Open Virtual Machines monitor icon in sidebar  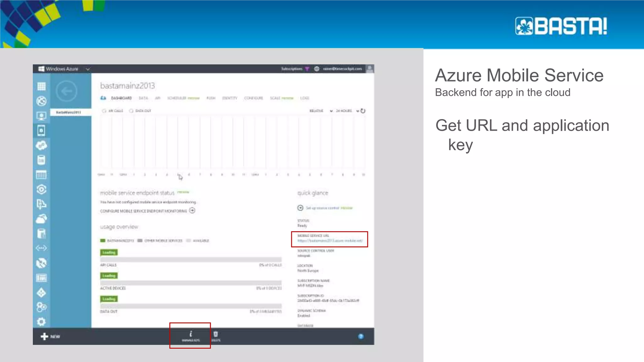click(41, 116)
